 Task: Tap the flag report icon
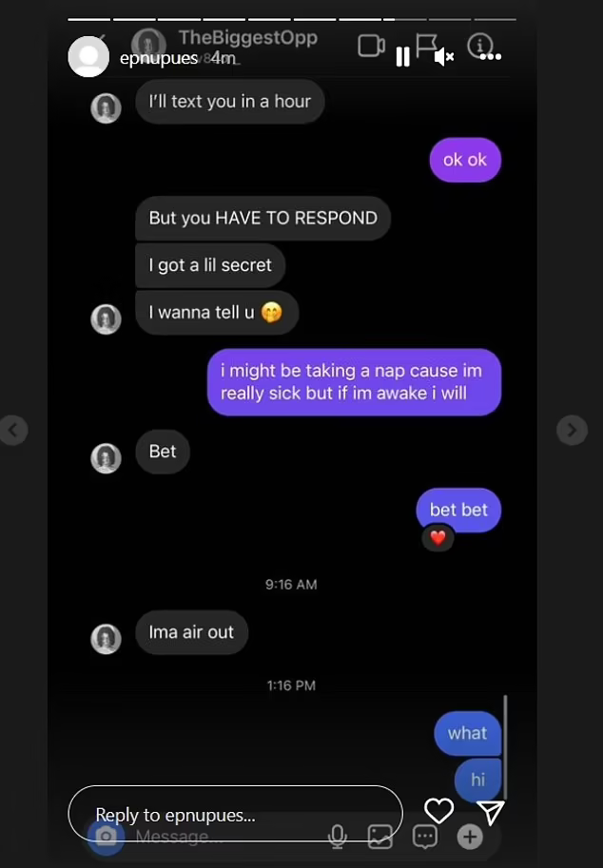click(426, 46)
